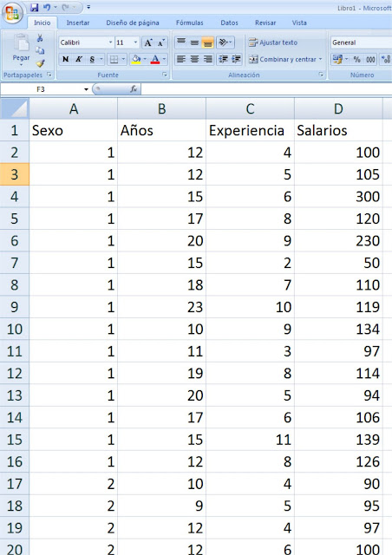Select the Format Painter brush icon
Screen dimensions: 392x555
click(x=40, y=63)
